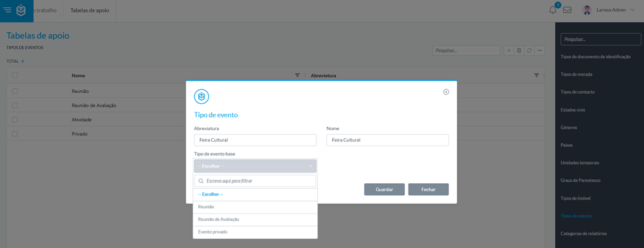Close the Tipo de evento dialog
644x248 pixels.
click(x=446, y=92)
